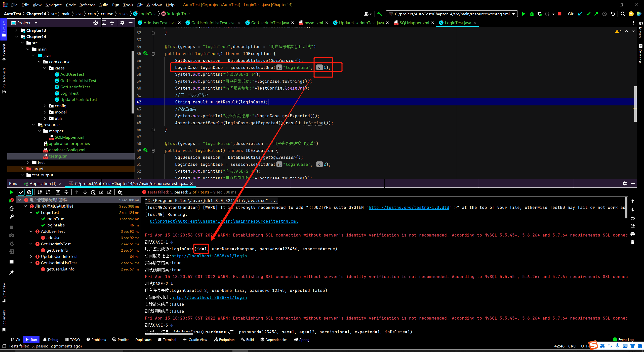Toggle Project tool window sidebar button
The width and height of the screenshot is (644, 352).
pos(4,28)
